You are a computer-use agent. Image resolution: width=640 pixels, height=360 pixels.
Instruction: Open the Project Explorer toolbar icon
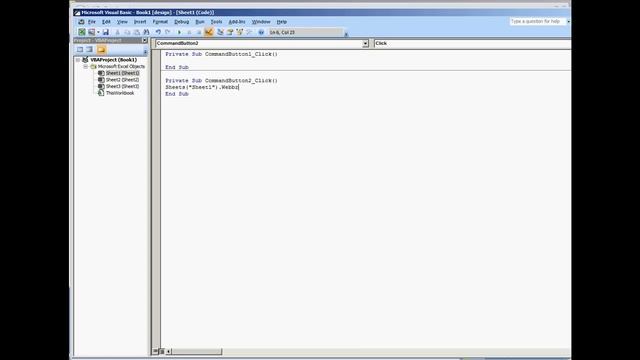pos(220,32)
